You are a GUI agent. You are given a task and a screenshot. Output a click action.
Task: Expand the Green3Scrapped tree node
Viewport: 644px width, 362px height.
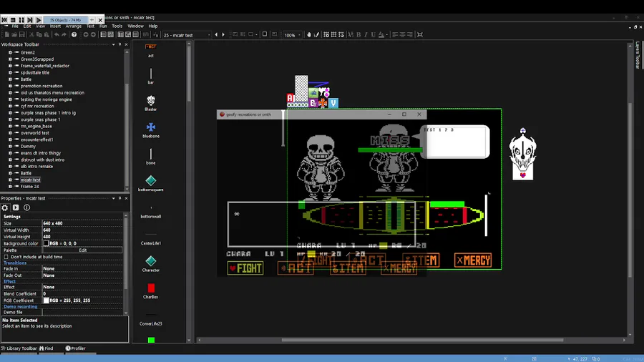coord(10,59)
